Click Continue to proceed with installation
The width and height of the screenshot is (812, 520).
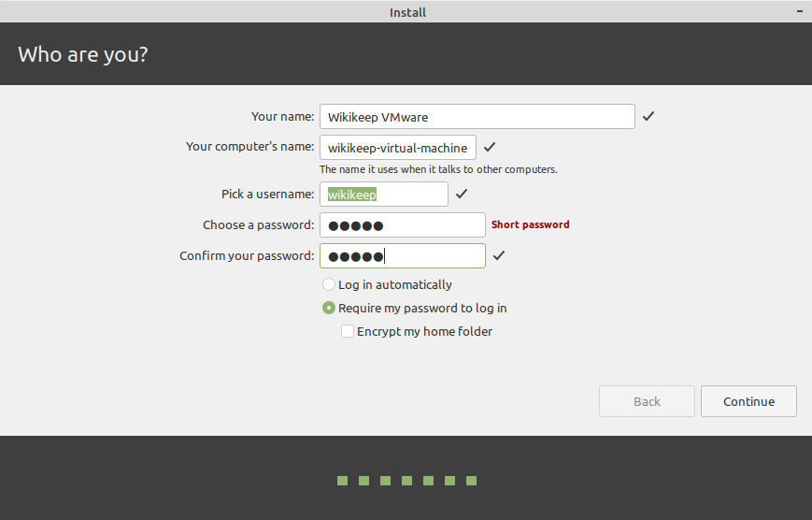coord(748,401)
